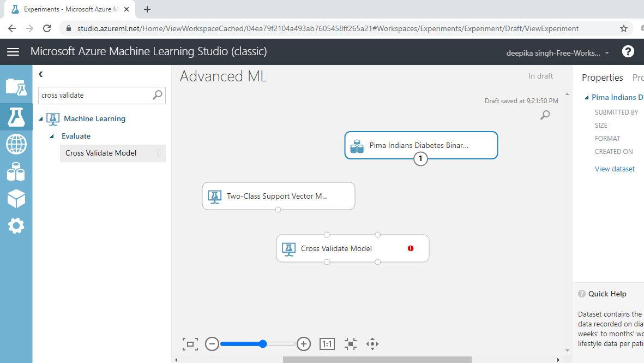This screenshot has height=363, width=644.
Task: Click the Pima Indians dataset icon
Action: coord(357,146)
